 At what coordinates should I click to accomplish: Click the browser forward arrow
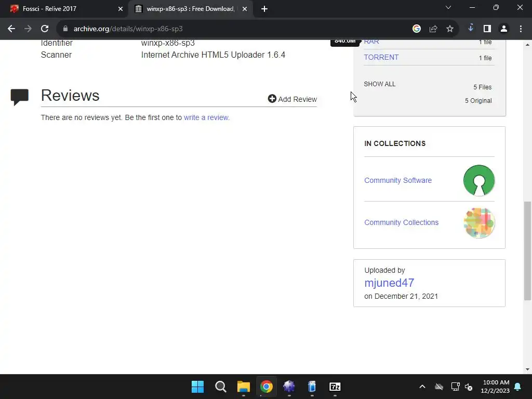click(x=28, y=29)
